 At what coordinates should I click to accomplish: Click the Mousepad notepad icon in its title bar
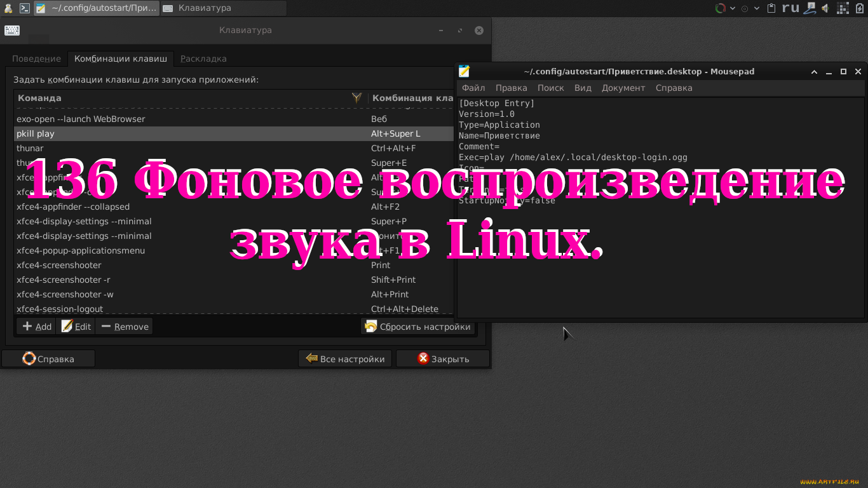(465, 71)
